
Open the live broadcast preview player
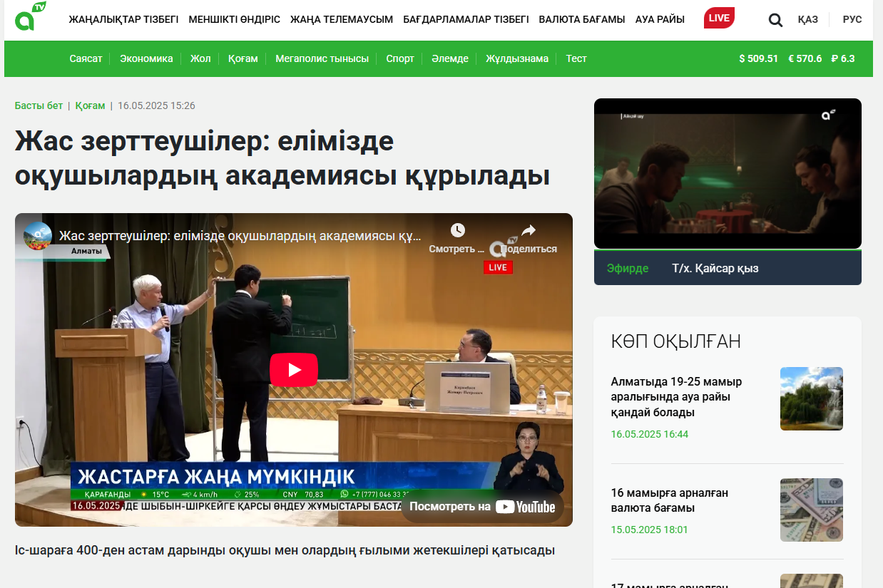[728, 174]
